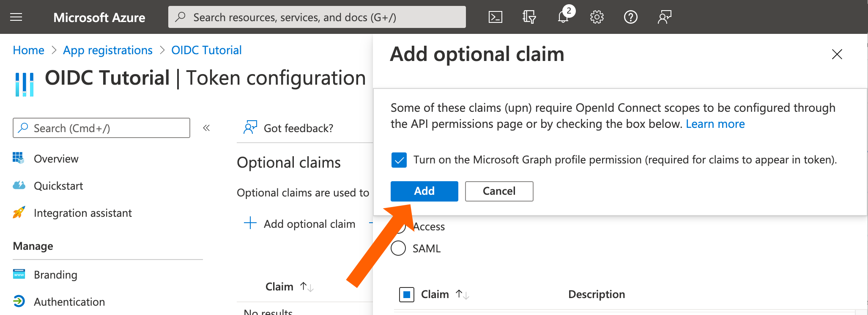Focus the top resource search box
The width and height of the screenshot is (868, 315).
coord(317,17)
